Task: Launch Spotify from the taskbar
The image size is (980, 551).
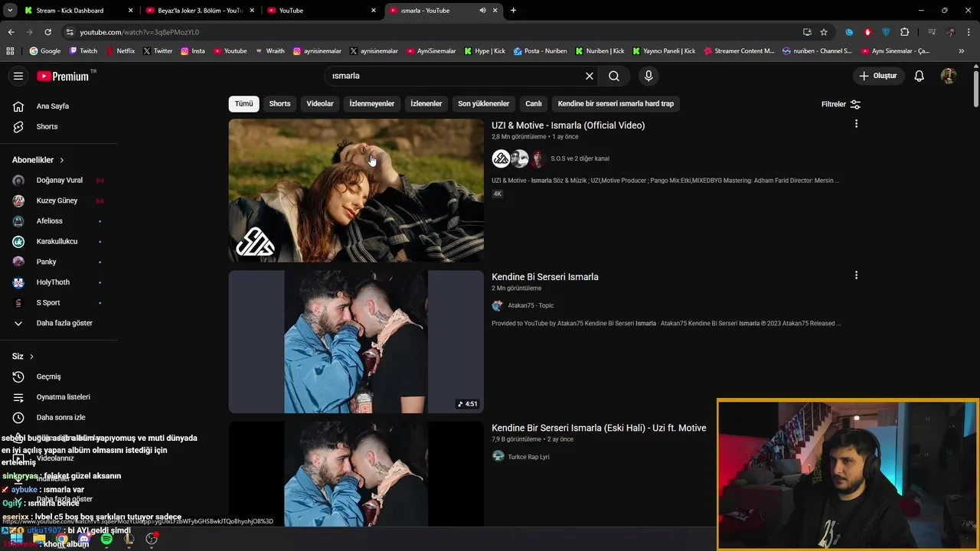Action: tap(106, 540)
